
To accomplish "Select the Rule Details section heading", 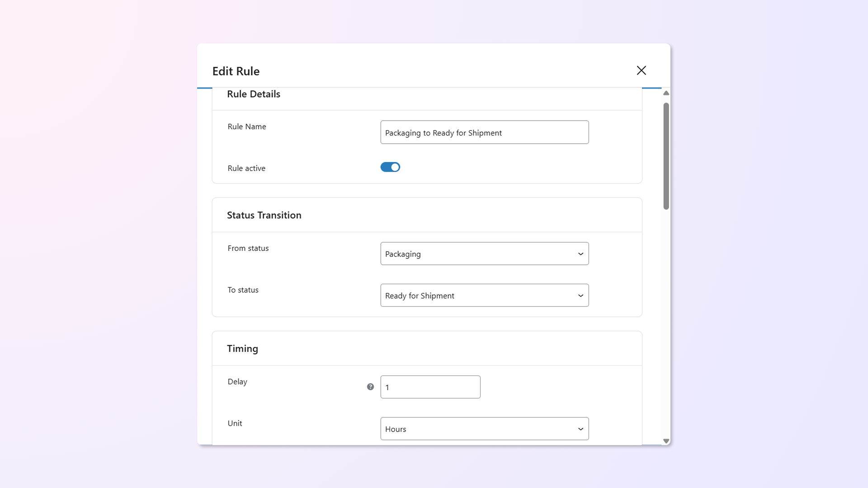I will (x=254, y=94).
